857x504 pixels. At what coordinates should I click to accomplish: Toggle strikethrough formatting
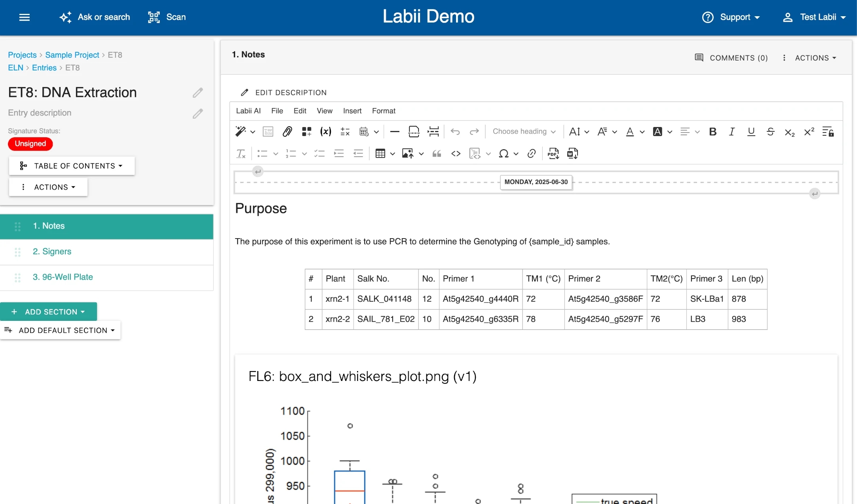tap(770, 132)
